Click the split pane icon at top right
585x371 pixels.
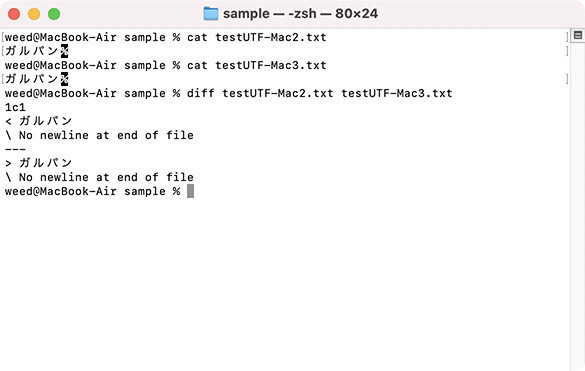(578, 35)
